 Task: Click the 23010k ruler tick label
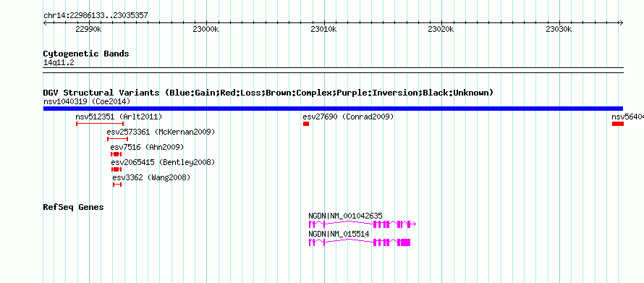[323, 29]
